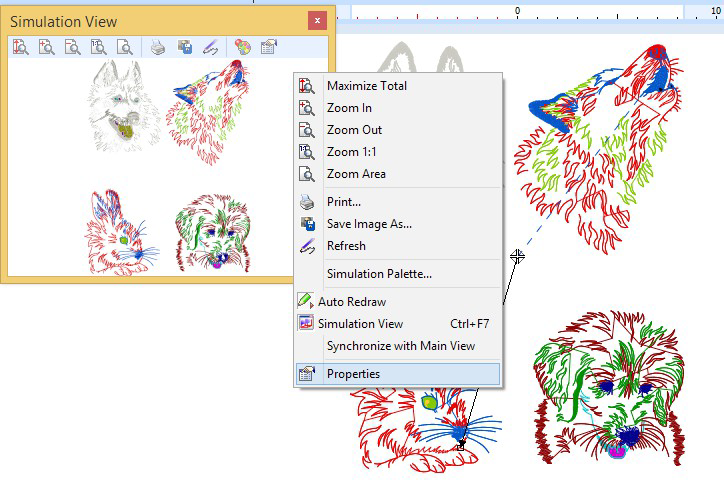The height and width of the screenshot is (480, 724).
Task: Open Simulation Palette from the toolbar color icon
Action: [x=242, y=47]
